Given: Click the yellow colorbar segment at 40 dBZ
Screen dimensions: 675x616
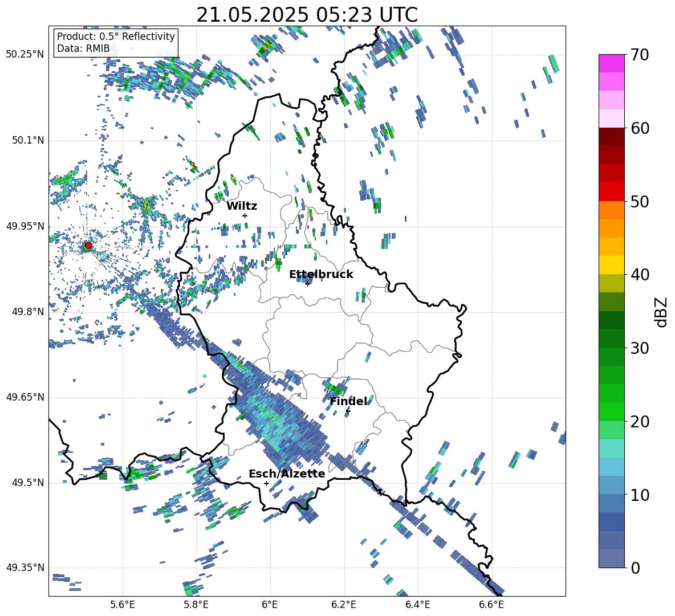Looking at the screenshot, I should coord(612,265).
